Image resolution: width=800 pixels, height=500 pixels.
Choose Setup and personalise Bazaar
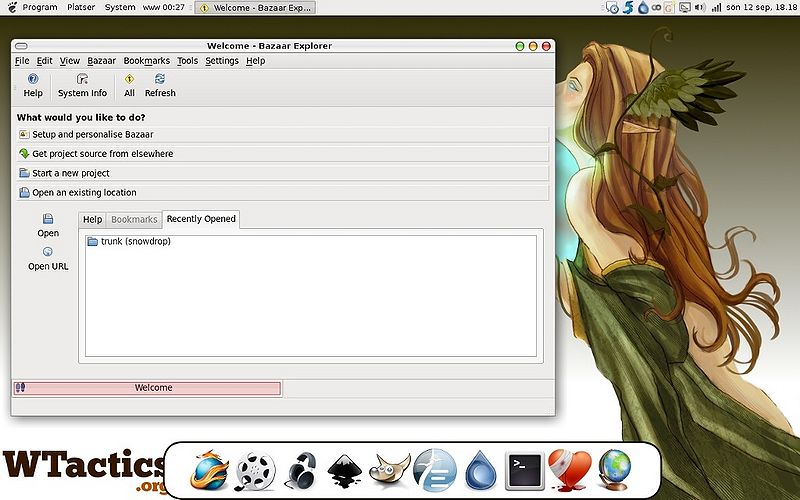[x=283, y=135]
